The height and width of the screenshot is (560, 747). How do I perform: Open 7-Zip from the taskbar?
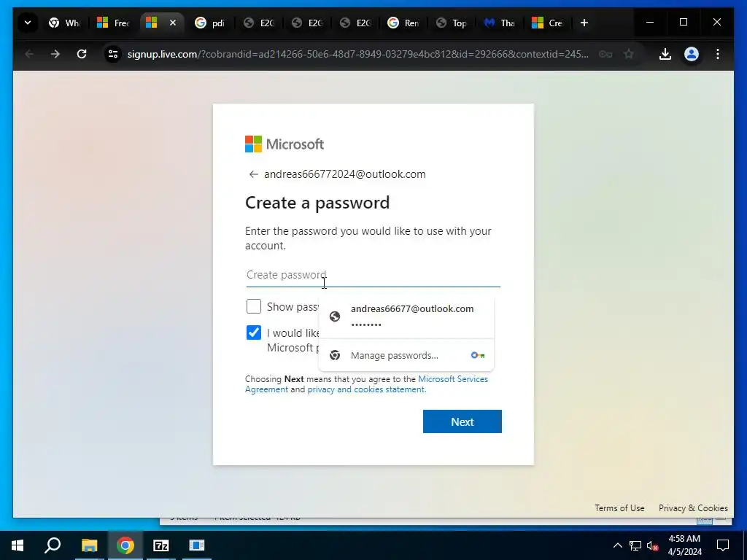[x=161, y=545]
